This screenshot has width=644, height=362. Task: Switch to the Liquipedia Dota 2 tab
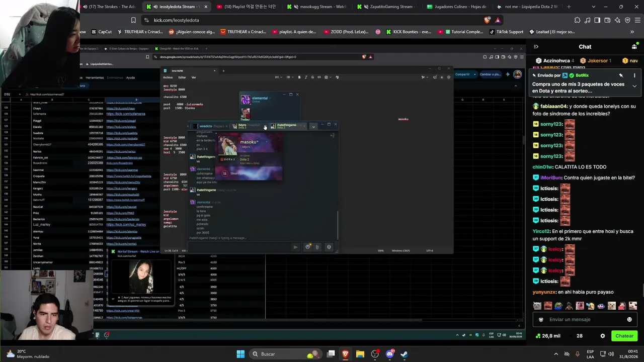click(x=526, y=7)
